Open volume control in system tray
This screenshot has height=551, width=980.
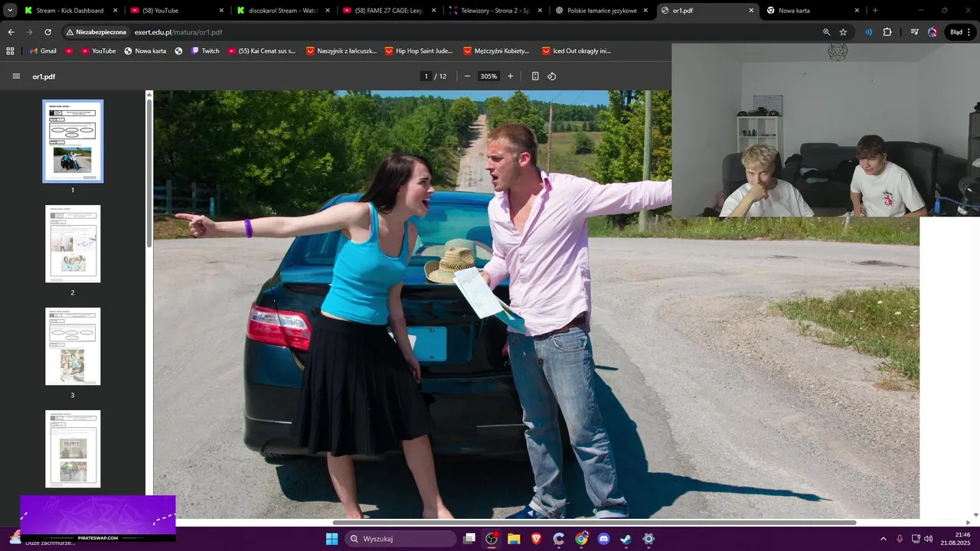click(929, 539)
